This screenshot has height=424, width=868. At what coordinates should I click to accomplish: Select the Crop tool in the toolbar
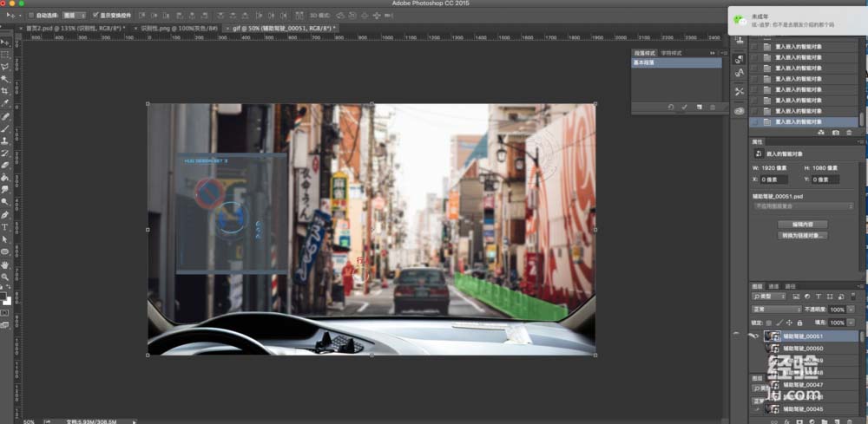[x=4, y=90]
